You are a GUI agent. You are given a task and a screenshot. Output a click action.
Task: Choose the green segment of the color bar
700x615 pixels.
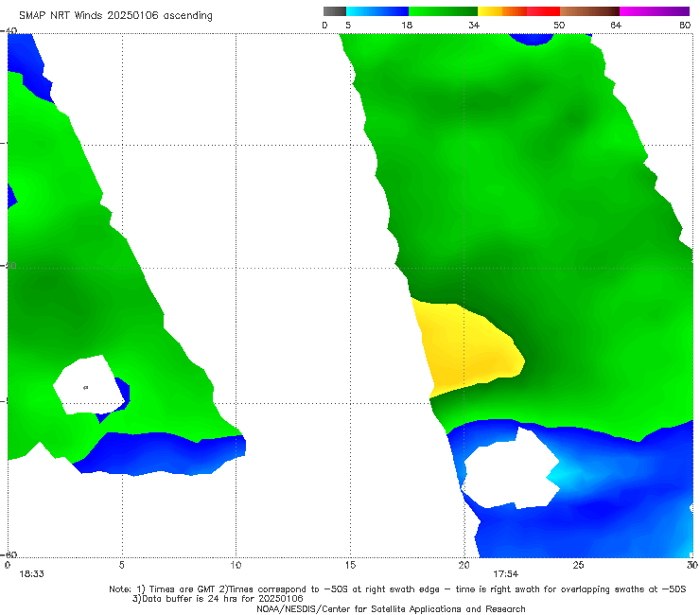tap(443, 11)
